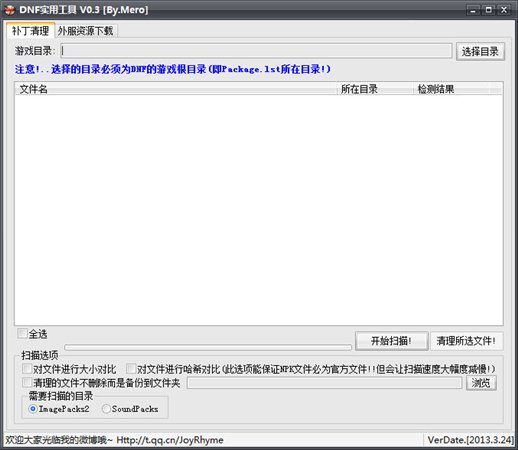
Task: Open the 外服资源下载 tab
Action: 86,31
